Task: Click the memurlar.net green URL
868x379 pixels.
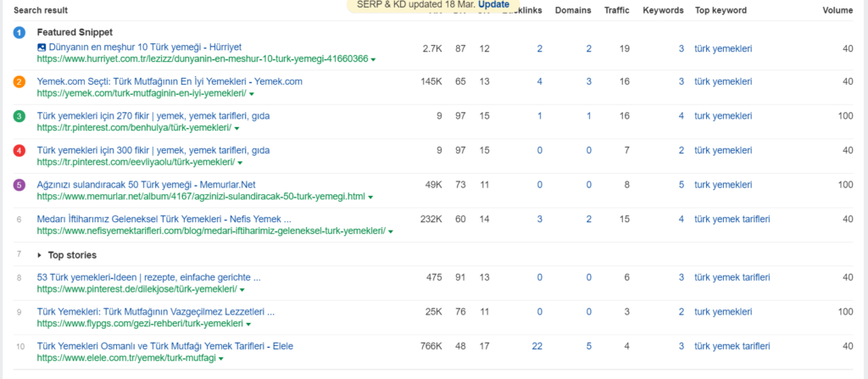Action: click(x=201, y=196)
